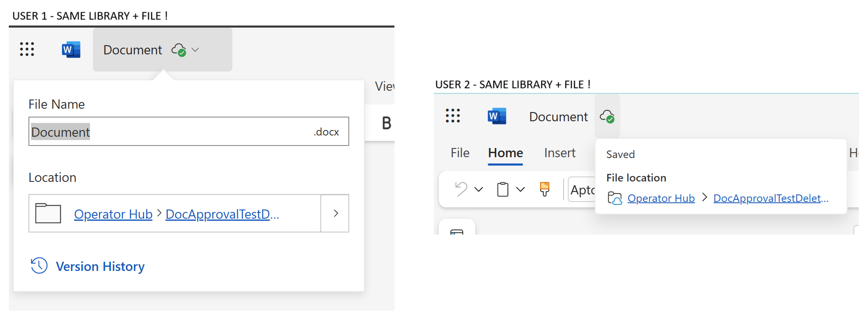Switch to the Insert ribbon tab
The image size is (868, 314).
coord(559,153)
